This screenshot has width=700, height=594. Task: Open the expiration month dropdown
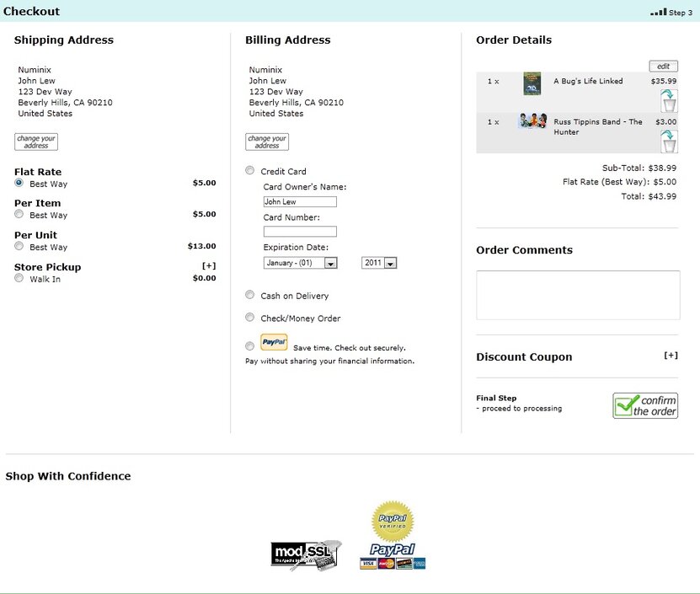(x=301, y=262)
